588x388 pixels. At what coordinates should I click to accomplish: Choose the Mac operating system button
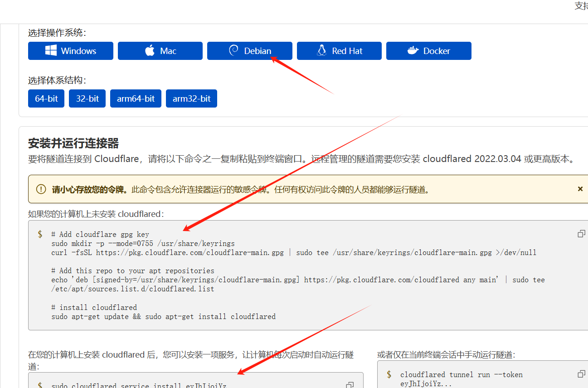click(x=160, y=51)
